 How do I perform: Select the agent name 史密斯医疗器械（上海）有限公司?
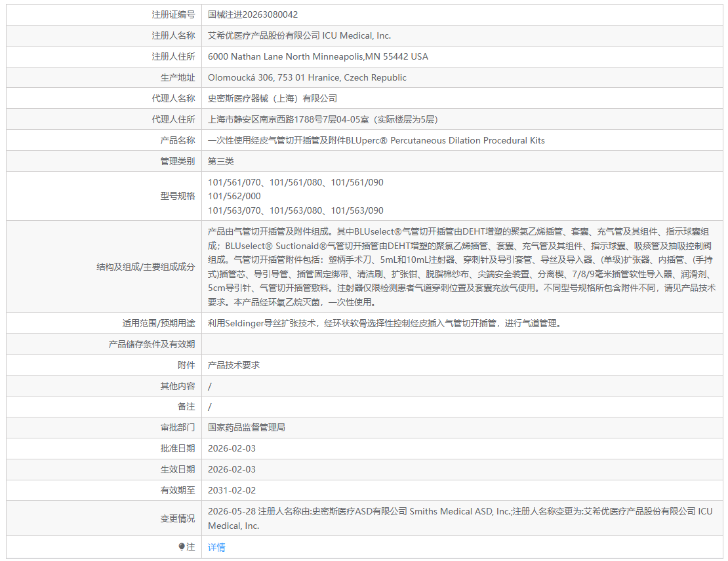pos(273,98)
